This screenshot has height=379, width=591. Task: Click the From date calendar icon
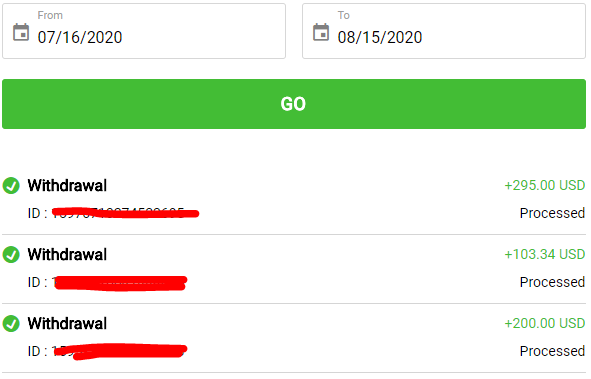point(21,32)
